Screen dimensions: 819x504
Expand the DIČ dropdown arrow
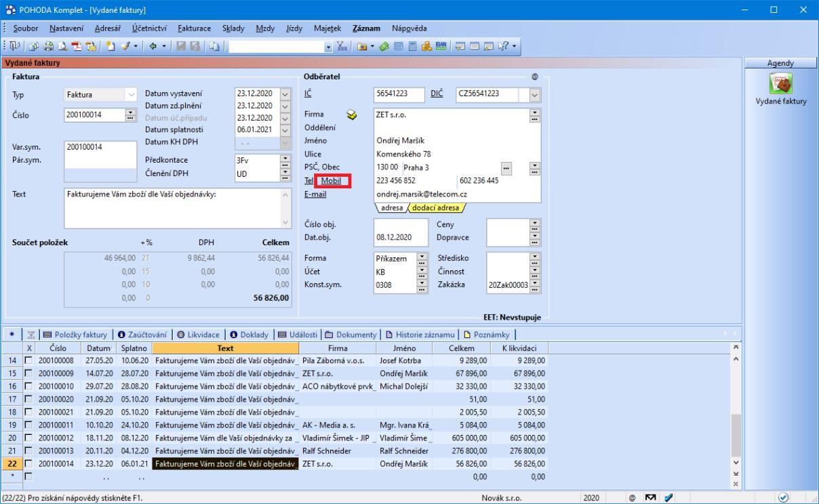click(535, 95)
